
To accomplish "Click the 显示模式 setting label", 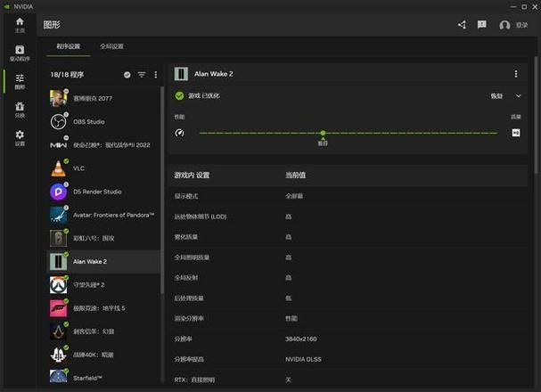I will coord(186,196).
